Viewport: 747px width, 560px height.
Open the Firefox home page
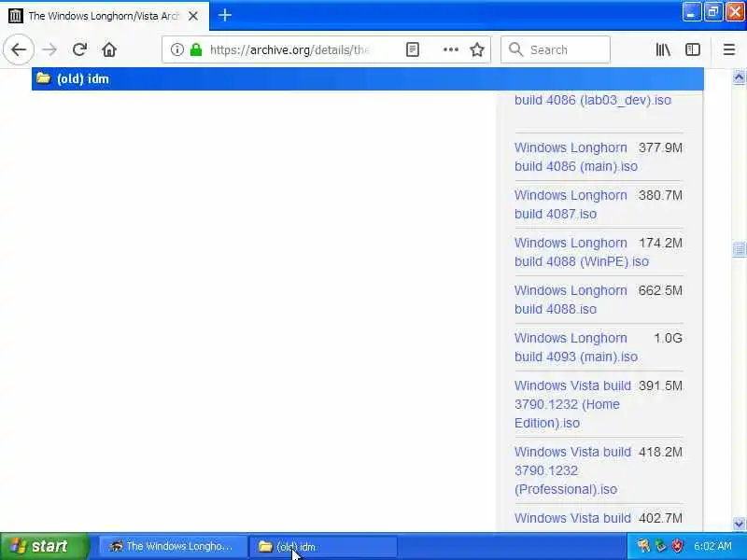[109, 49]
